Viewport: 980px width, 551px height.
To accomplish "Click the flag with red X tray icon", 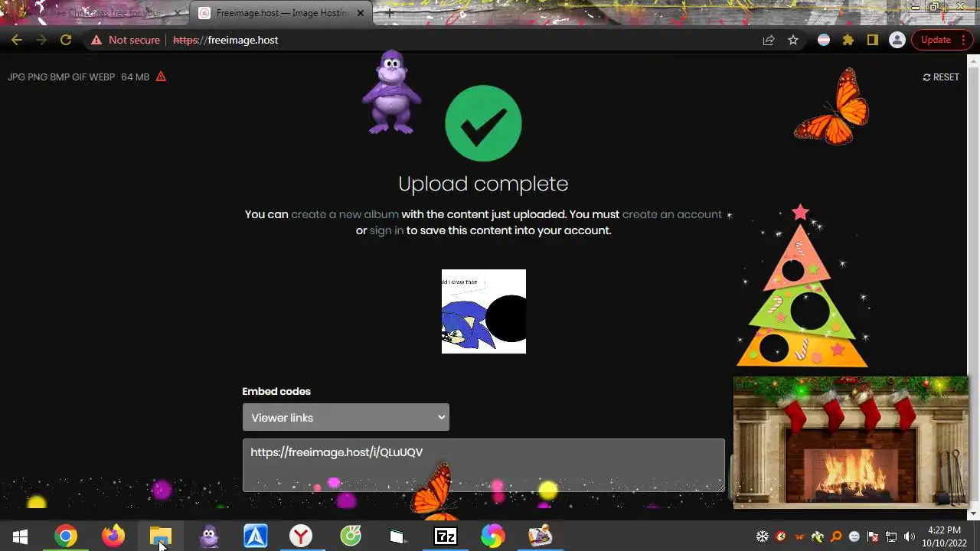I will [873, 536].
